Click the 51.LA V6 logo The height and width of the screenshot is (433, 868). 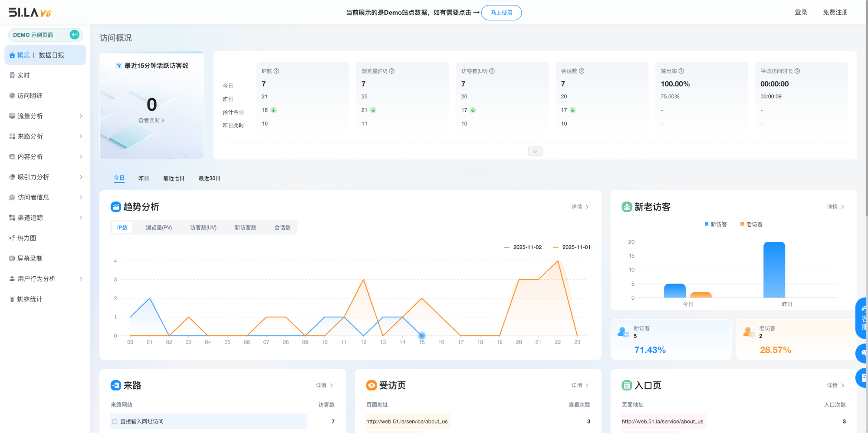(x=30, y=13)
